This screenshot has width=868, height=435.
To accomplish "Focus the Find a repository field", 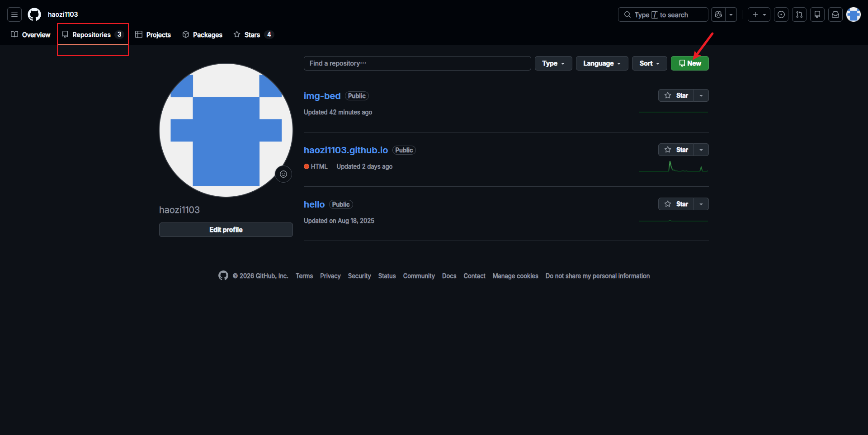I will [417, 63].
